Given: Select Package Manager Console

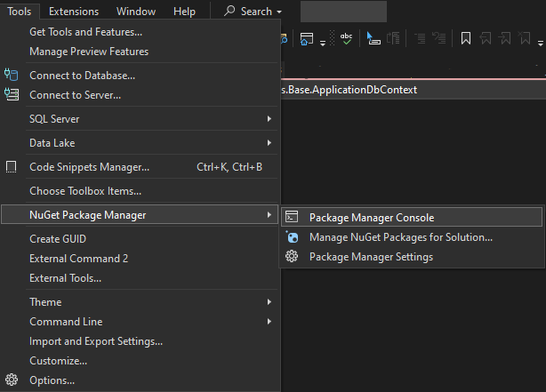Looking at the screenshot, I should [412, 217].
